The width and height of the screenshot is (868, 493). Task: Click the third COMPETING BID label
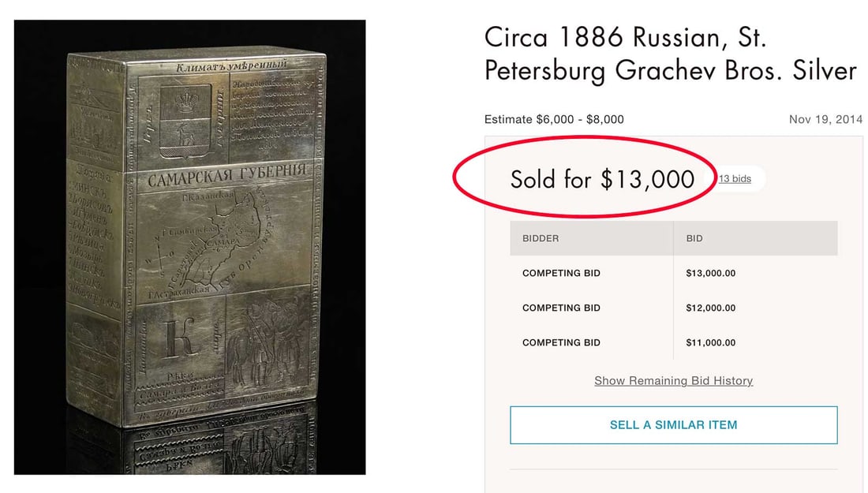tap(561, 342)
